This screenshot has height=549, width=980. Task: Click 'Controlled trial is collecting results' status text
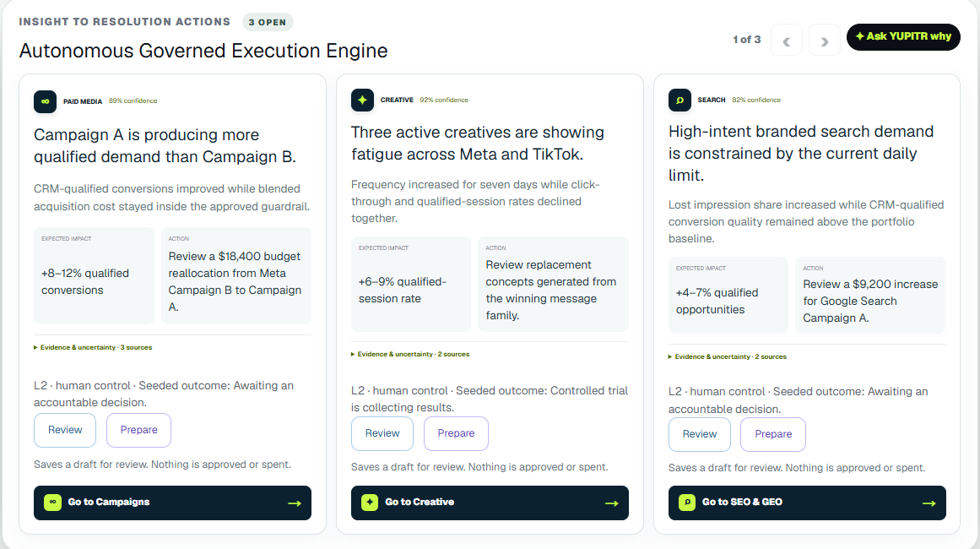[x=490, y=399]
